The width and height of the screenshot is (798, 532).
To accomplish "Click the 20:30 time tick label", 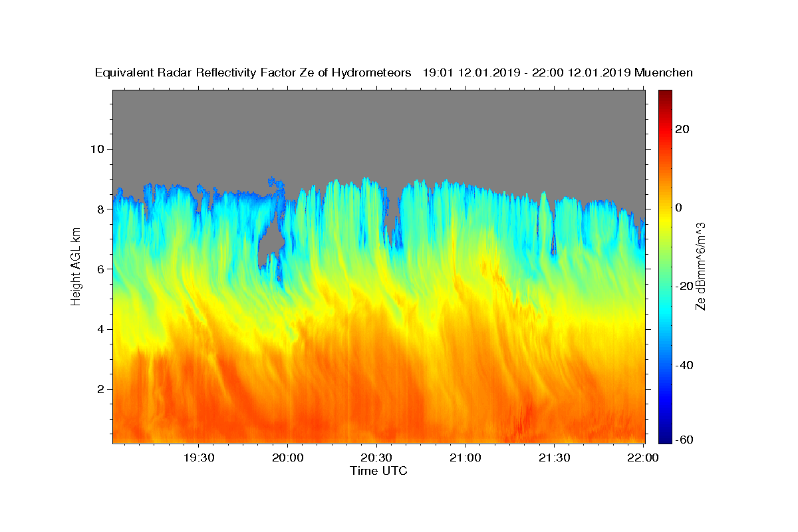I will [x=376, y=458].
